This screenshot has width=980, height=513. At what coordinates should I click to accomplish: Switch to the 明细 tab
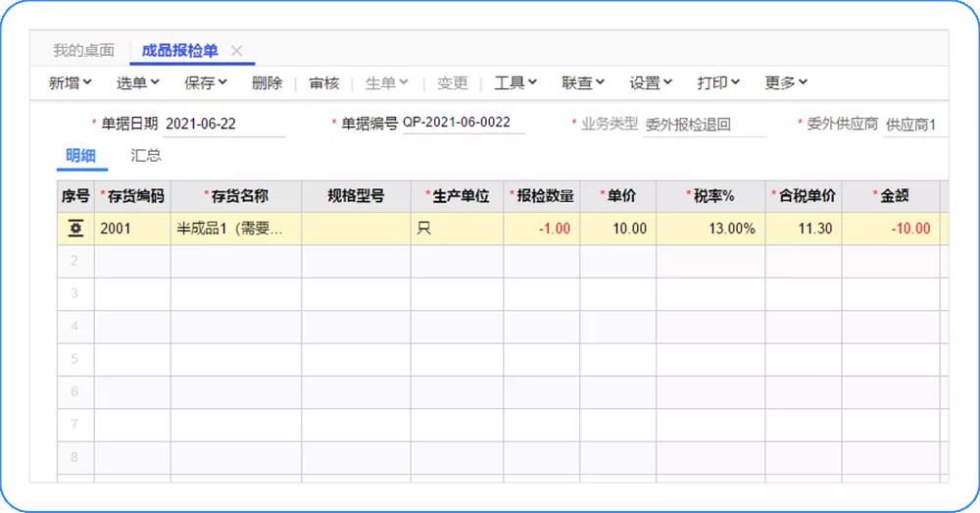point(81,156)
